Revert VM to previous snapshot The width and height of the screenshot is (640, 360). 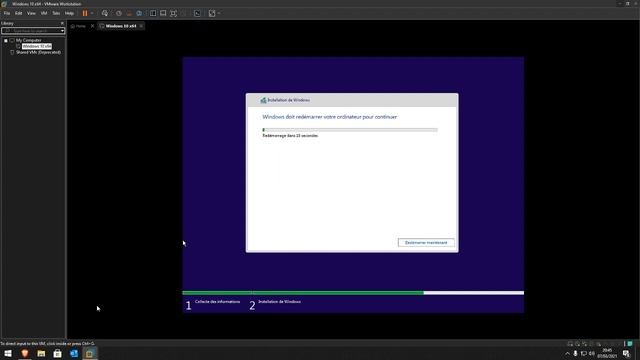[x=129, y=13]
